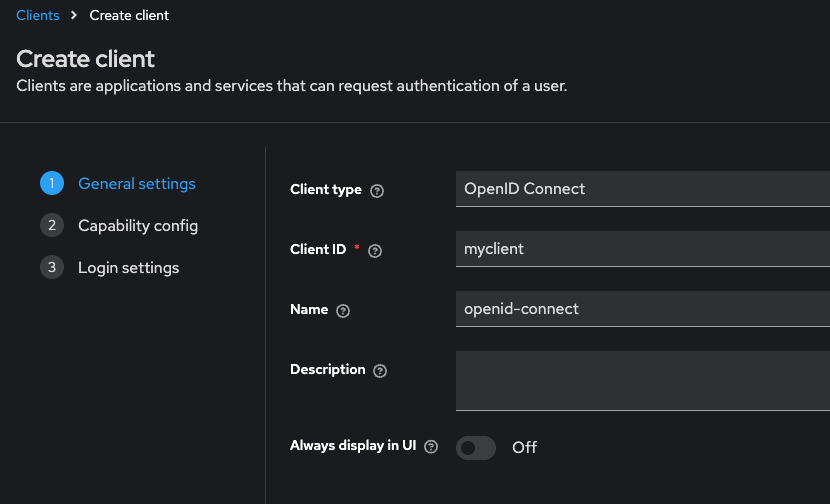Click help icon next to Client type
The height and width of the screenshot is (504, 830).
tap(377, 191)
